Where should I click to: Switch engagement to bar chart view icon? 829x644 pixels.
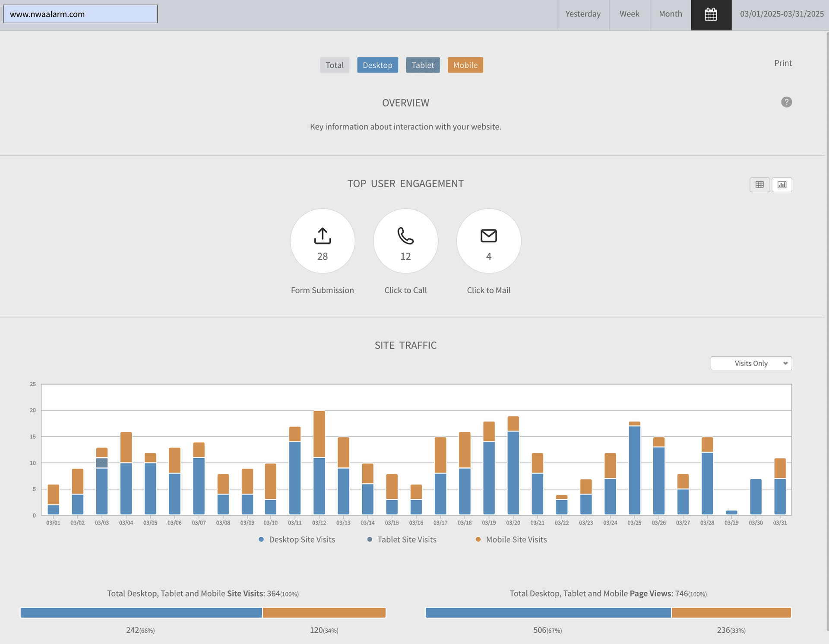(x=782, y=185)
